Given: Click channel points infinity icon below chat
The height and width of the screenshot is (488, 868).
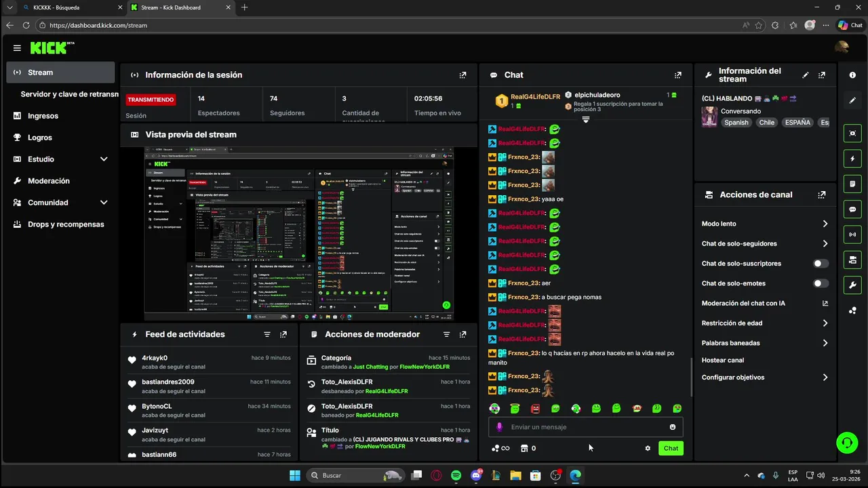Looking at the screenshot, I should pos(500,448).
